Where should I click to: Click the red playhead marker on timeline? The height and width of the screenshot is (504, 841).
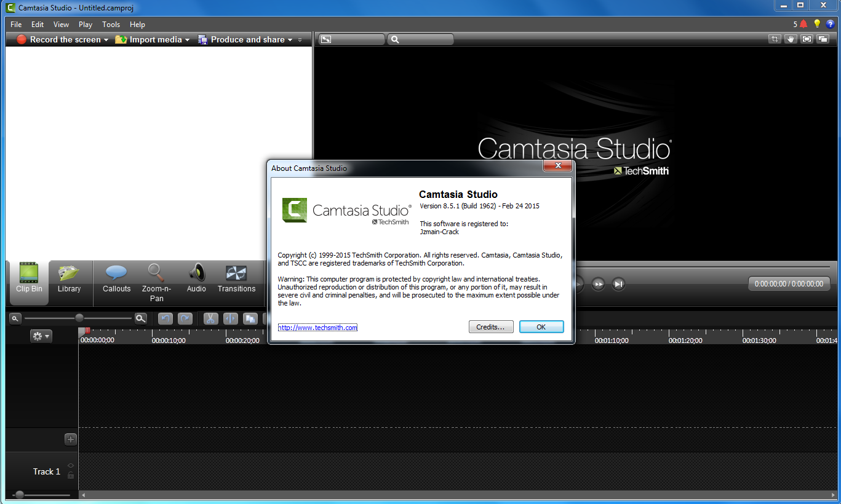(87, 331)
